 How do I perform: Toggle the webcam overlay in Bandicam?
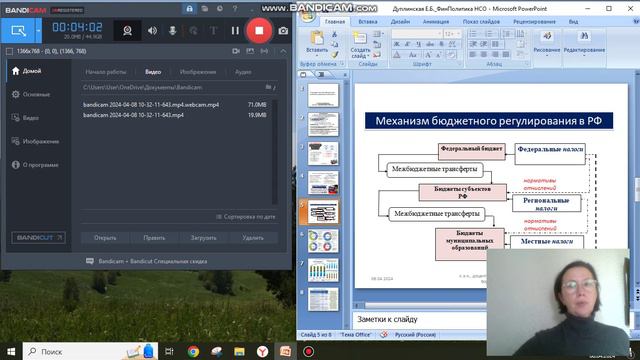click(127, 31)
